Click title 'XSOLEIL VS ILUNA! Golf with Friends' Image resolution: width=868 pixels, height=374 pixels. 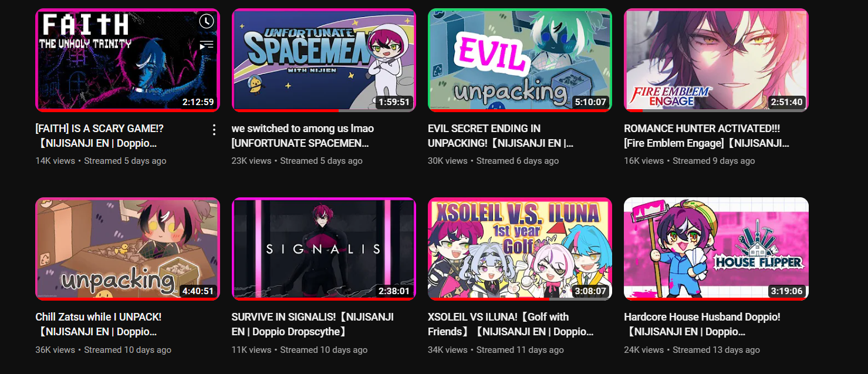(x=511, y=324)
